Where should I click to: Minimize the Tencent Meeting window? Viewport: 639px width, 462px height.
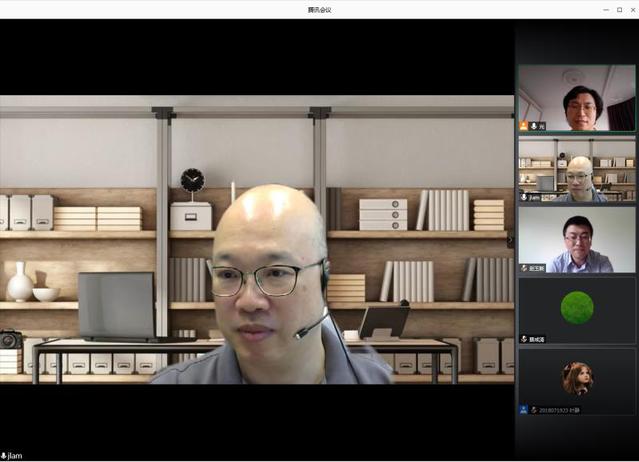pos(605,9)
